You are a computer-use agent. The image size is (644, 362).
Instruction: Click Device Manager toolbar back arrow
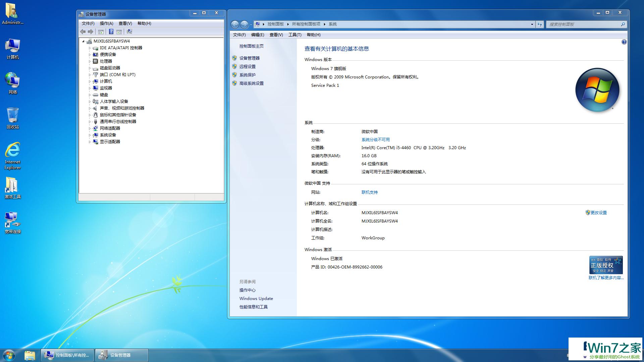click(x=83, y=32)
